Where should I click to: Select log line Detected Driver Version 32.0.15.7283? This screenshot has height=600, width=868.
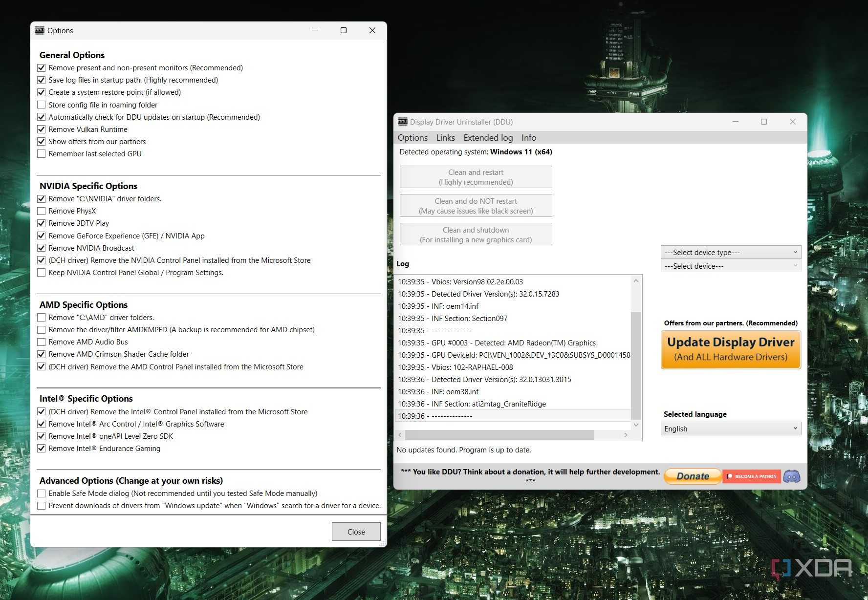[513, 294]
